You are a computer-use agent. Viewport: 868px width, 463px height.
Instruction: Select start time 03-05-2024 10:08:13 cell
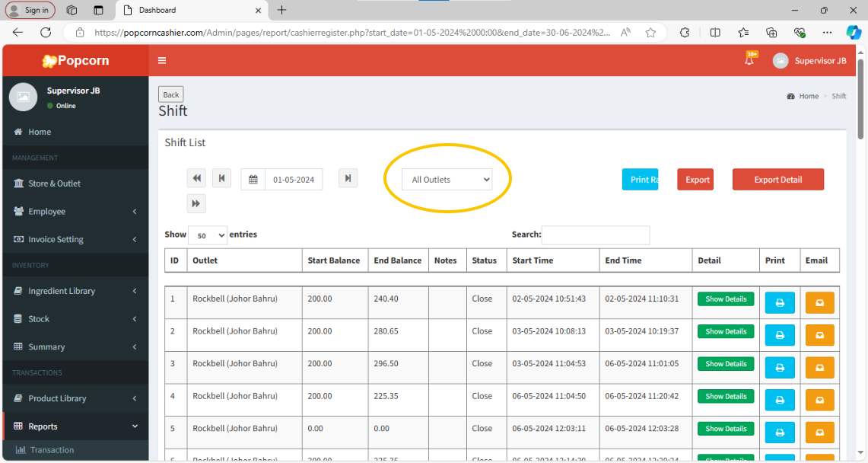coord(552,335)
